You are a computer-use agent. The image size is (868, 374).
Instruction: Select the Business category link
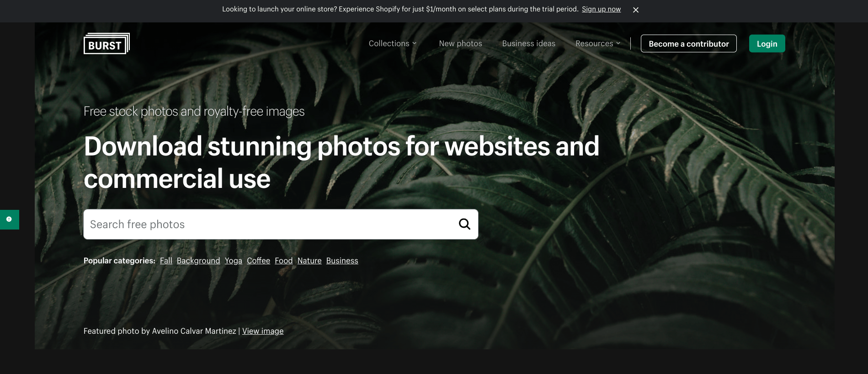tap(342, 261)
